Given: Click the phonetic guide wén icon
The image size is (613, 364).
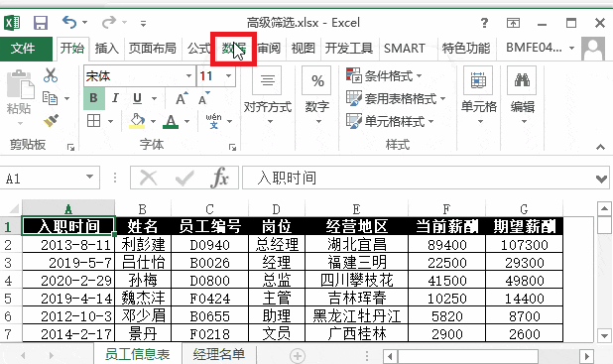Looking at the screenshot, I should click(214, 121).
